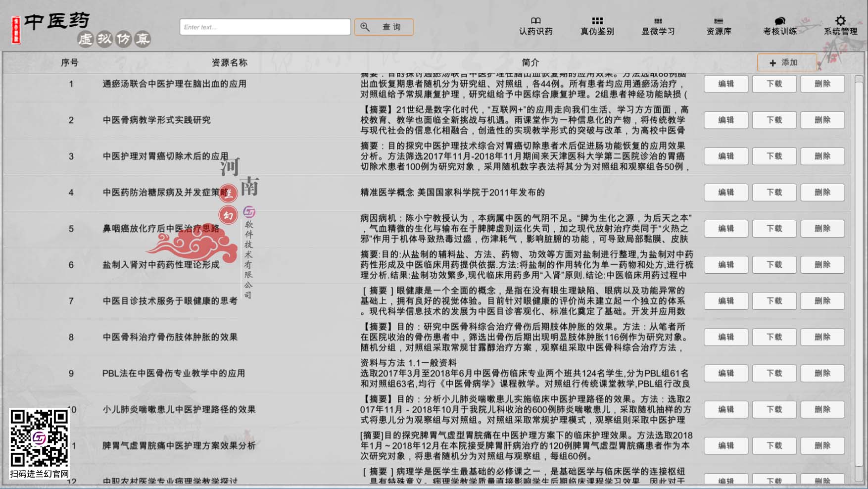The width and height of the screenshot is (868, 489).
Task: Edit the resource in row 1
Action: point(725,84)
